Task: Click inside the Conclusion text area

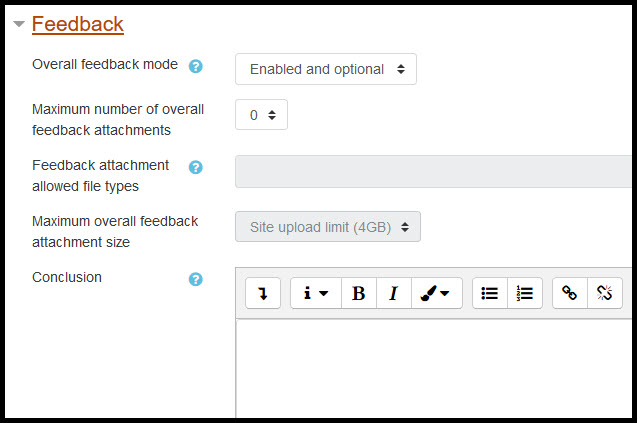Action: click(433, 368)
